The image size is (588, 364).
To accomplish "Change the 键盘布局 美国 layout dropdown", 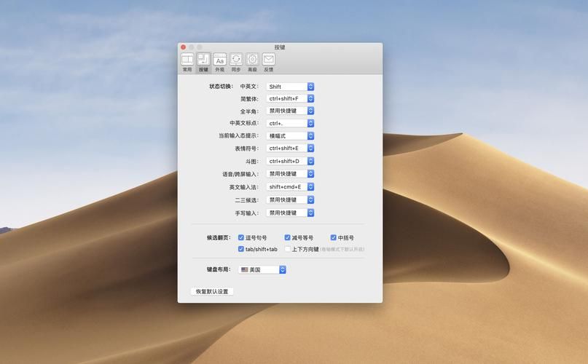I will (262, 269).
